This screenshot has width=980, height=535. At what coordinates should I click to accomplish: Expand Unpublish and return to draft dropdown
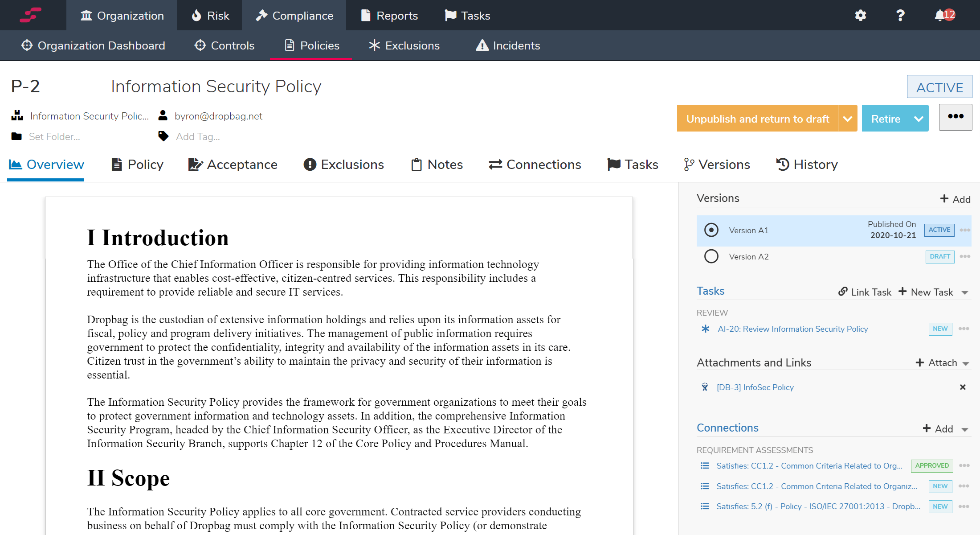pos(848,119)
